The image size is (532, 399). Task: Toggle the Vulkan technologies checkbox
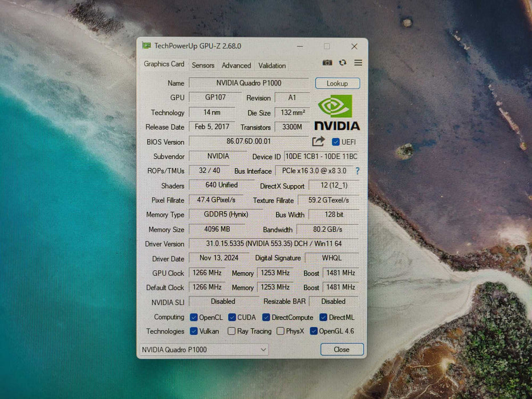point(194,331)
